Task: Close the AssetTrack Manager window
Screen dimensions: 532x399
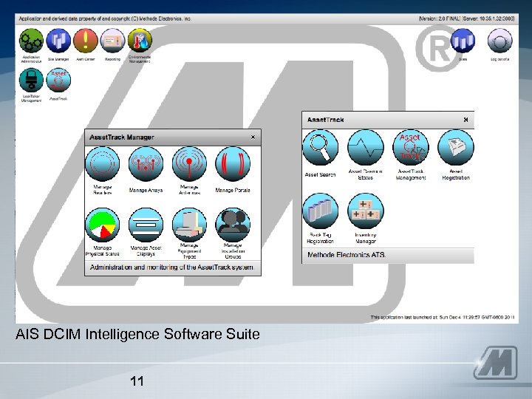Action: pyautogui.click(x=253, y=137)
